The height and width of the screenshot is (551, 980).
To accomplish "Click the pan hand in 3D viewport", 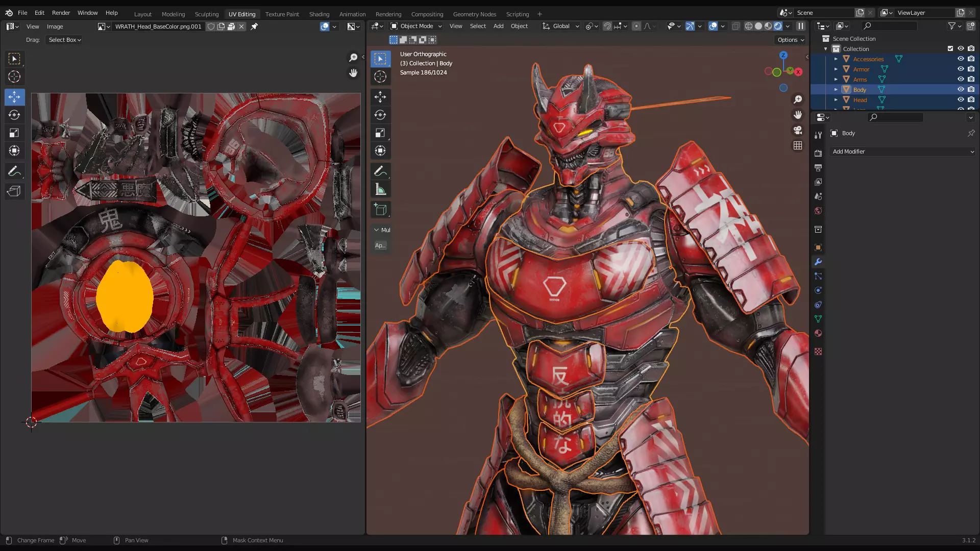I will pyautogui.click(x=798, y=115).
